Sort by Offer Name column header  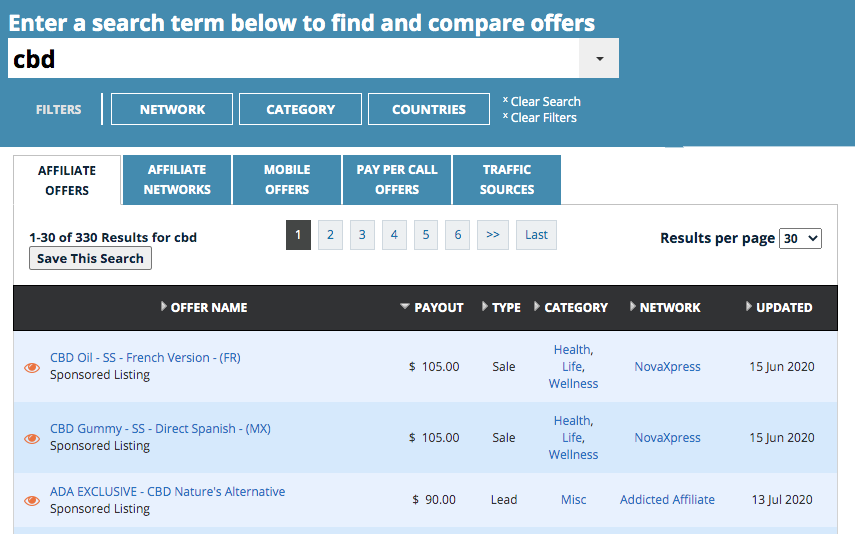tap(208, 307)
